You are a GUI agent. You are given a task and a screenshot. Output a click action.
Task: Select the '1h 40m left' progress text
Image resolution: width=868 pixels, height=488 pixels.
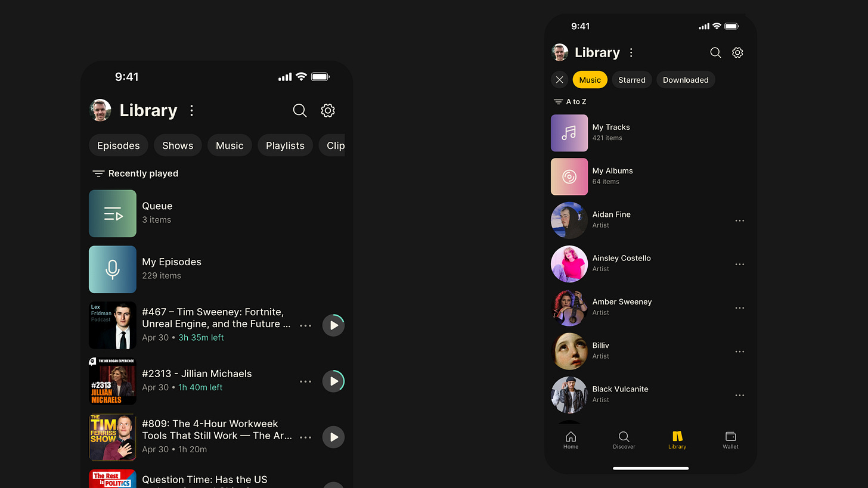(200, 388)
